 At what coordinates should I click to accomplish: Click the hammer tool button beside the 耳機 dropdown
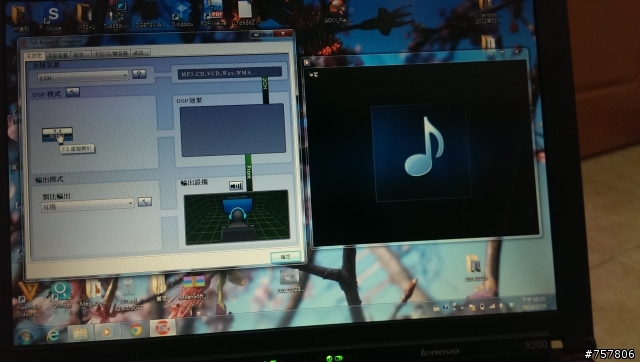(144, 202)
